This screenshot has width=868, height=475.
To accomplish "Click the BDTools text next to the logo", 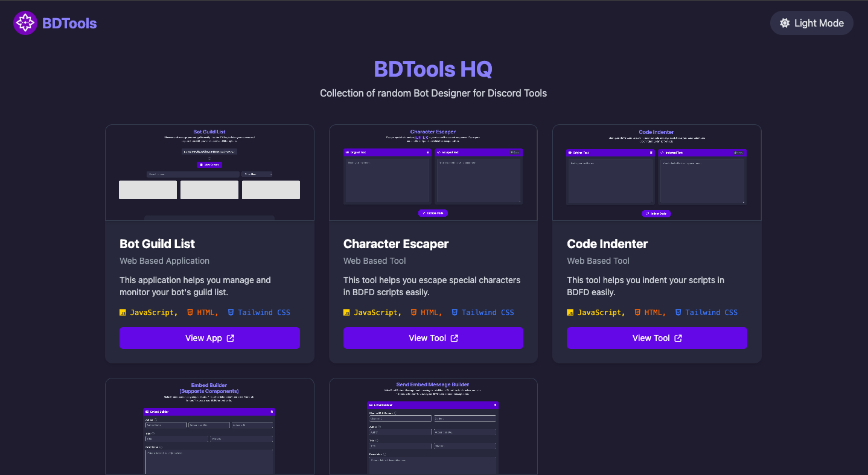I will point(69,23).
